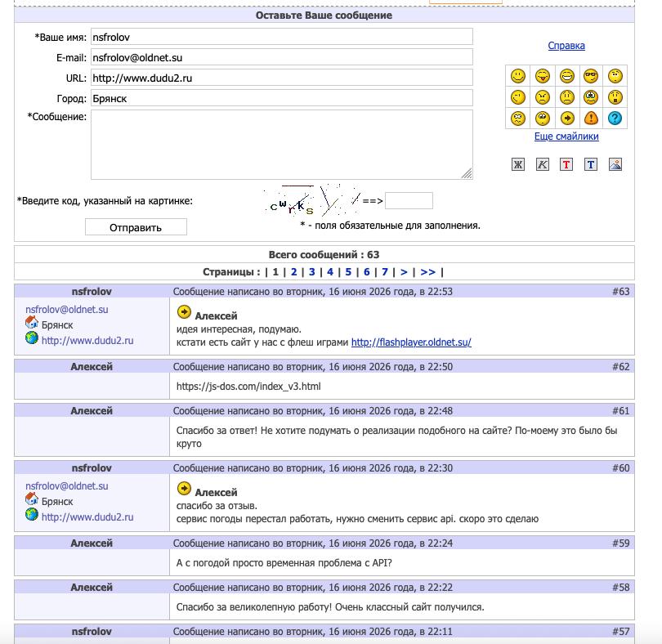Submit the form with Отправить
Viewport: 662px width, 644px height.
click(136, 227)
